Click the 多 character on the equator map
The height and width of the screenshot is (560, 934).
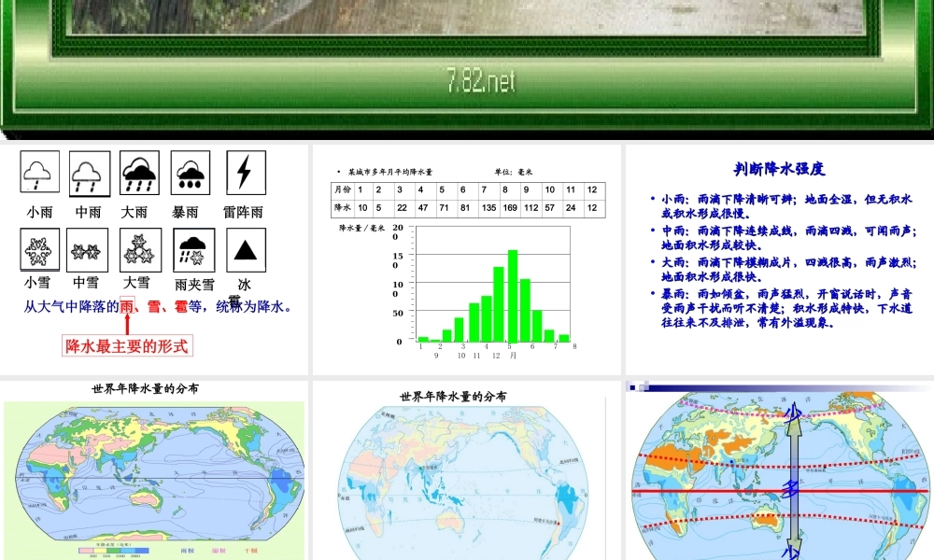coord(790,490)
